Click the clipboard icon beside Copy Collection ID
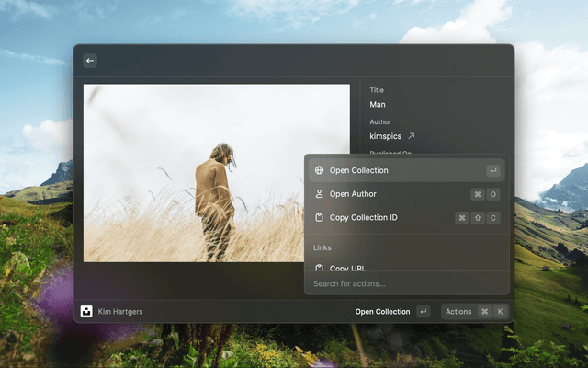This screenshot has width=588, height=368. point(319,218)
